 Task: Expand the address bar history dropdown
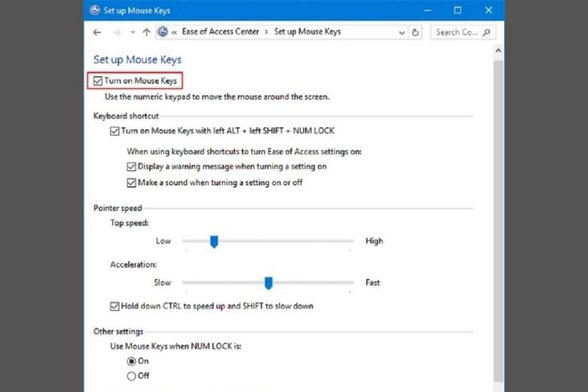[x=400, y=32]
